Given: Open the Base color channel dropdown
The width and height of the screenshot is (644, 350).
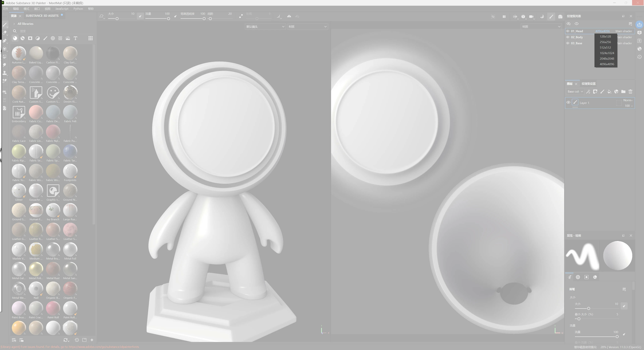Looking at the screenshot, I should point(575,92).
